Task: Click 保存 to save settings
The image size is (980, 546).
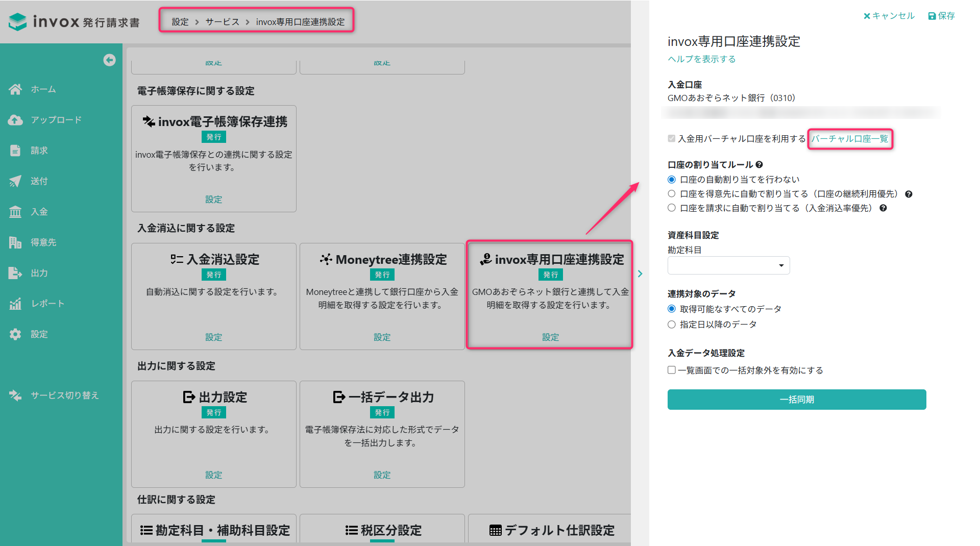Action: 941,16
